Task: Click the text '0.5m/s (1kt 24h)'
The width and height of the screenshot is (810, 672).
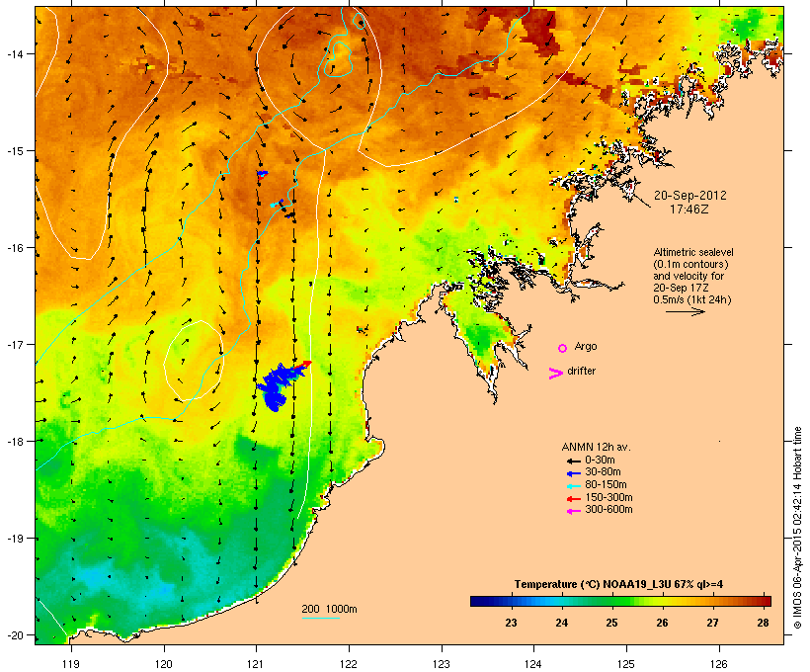Action: pos(692,299)
